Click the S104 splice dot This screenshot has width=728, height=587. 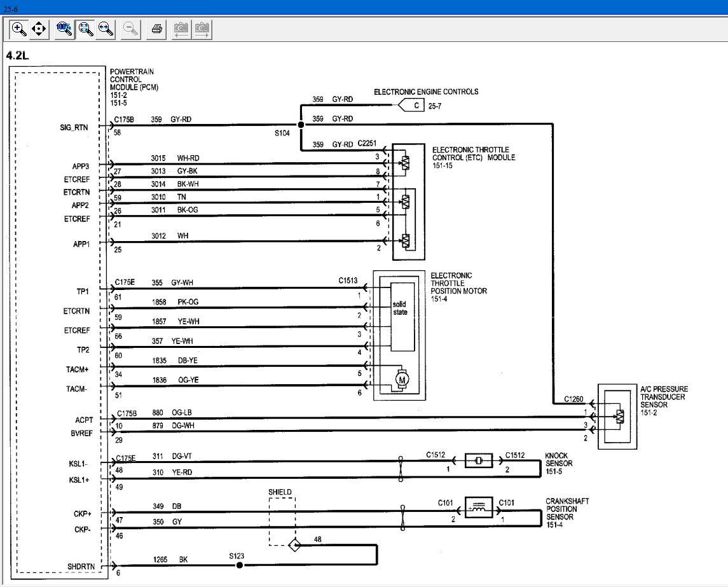tap(300, 125)
